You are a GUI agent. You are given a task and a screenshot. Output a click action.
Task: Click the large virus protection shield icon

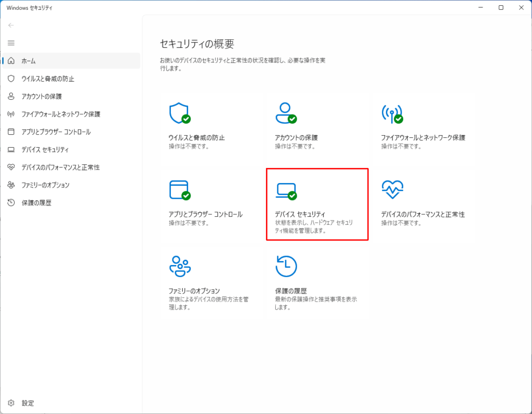click(180, 113)
